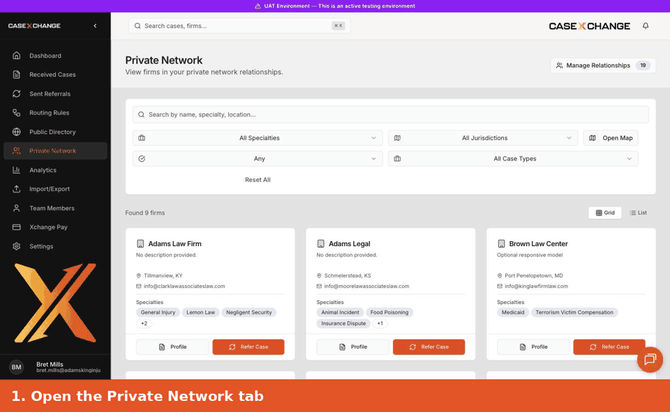Screen dimensions: 670x412
Task: Navigate to Public Directory
Action: pyautogui.click(x=55, y=132)
